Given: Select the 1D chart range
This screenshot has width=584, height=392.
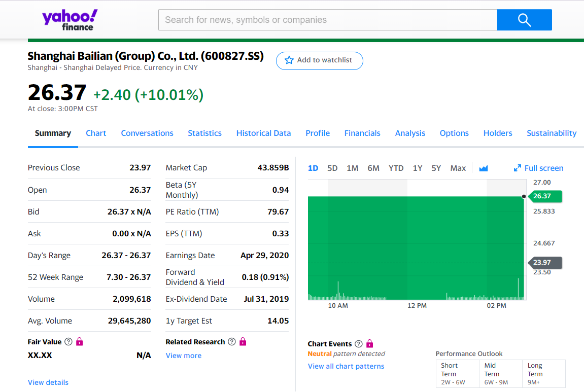Looking at the screenshot, I should click(x=313, y=168).
